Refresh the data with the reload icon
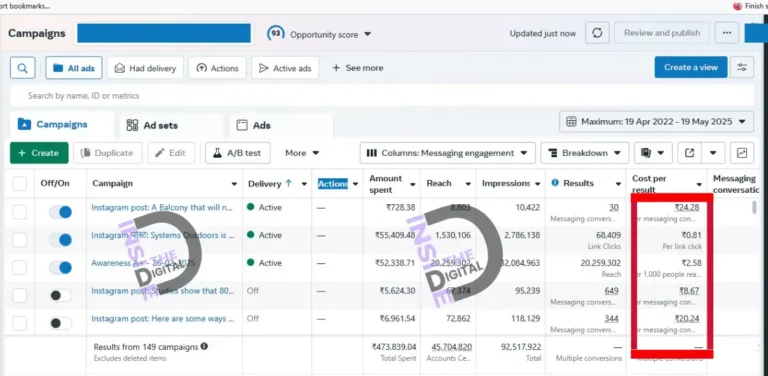Screen dimensions: 768x376 [x=597, y=33]
